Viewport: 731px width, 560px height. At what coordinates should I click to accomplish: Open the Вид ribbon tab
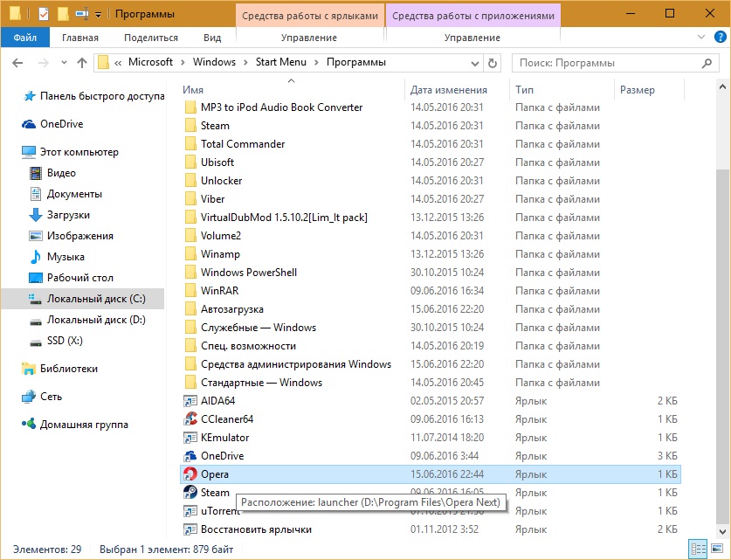click(x=212, y=38)
